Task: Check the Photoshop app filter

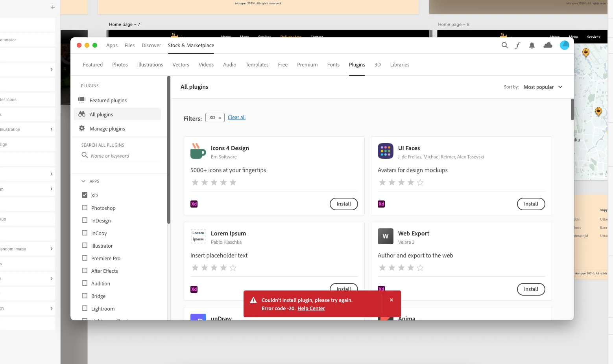Action: pos(85,208)
